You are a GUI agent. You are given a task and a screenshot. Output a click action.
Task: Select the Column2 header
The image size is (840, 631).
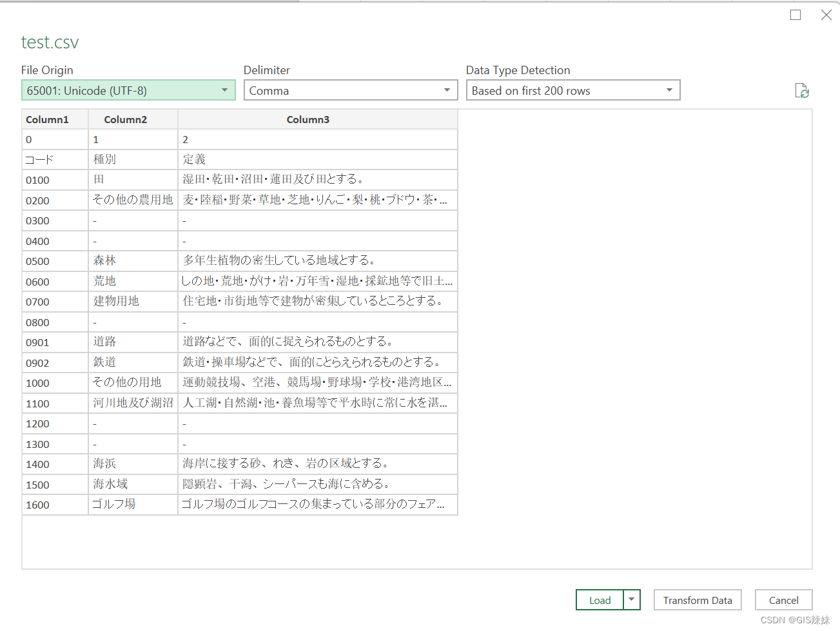(x=133, y=119)
